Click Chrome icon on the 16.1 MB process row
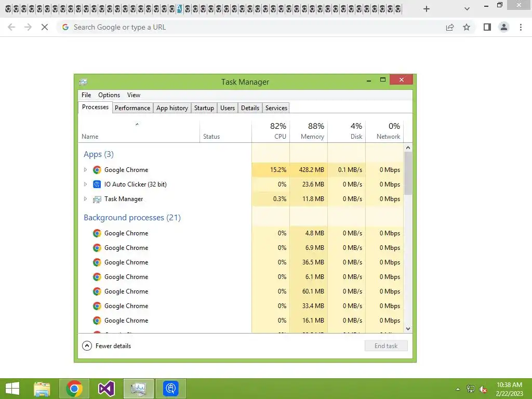Image resolution: width=532 pixels, height=399 pixels. coord(97,321)
